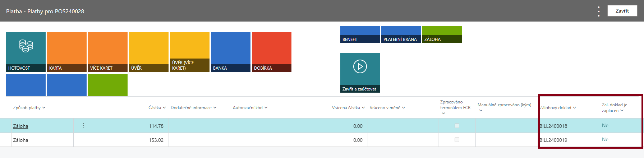Image resolution: width=644 pixels, height=158 pixels.
Task: Toggle ECR checkbox in 114,78 row
Action: 457,126
